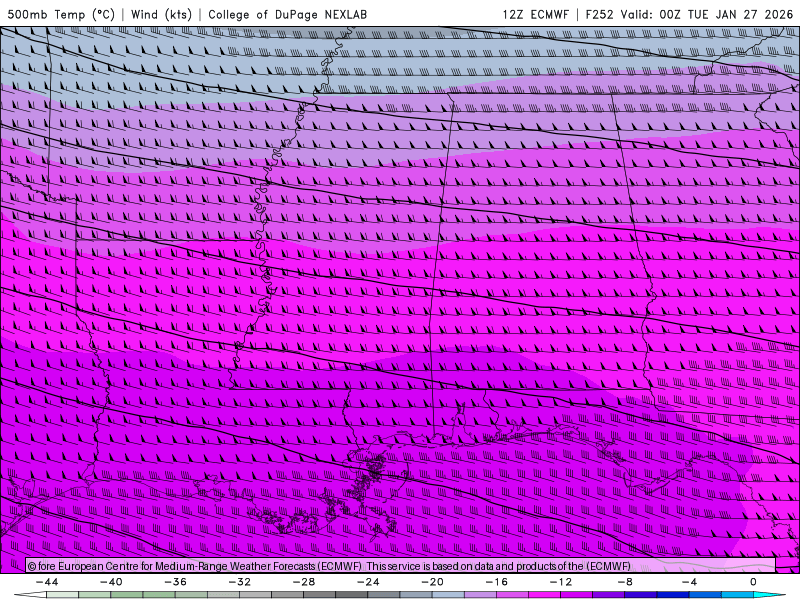800x600 pixels.
Task: Click the "F252" forecast hour label
Action: pyautogui.click(x=599, y=14)
